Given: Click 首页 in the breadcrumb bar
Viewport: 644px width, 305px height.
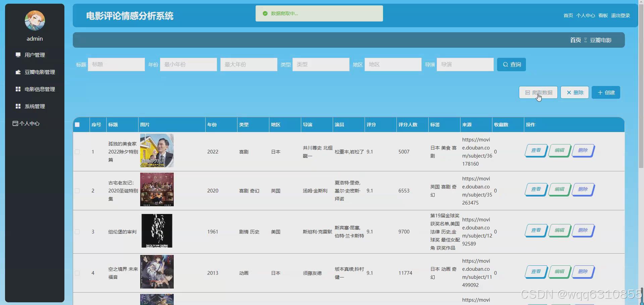Looking at the screenshot, I should (x=576, y=40).
